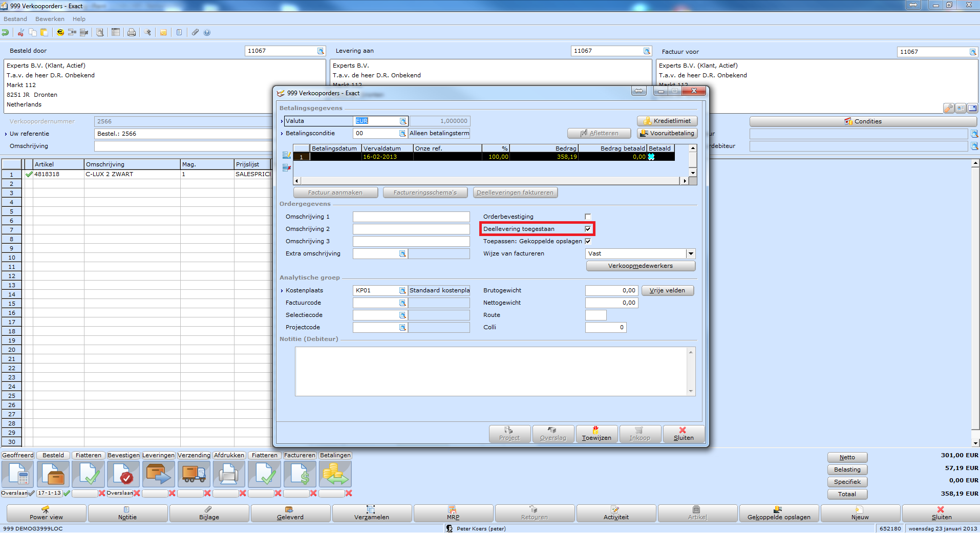The height and width of the screenshot is (533, 980).
Task: Click the Verkoopmedewerkers button
Action: 641,266
